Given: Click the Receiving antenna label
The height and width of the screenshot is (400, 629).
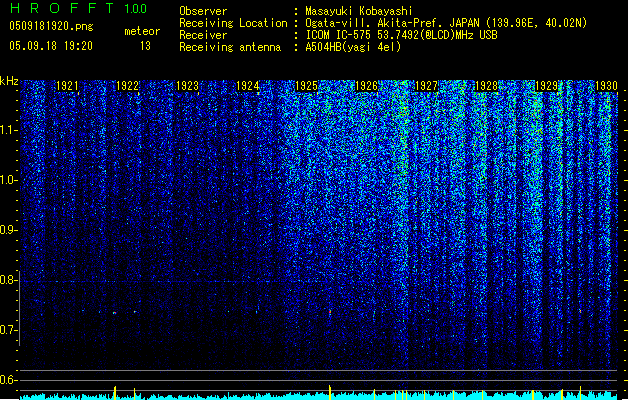Looking at the screenshot, I should (x=230, y=47).
